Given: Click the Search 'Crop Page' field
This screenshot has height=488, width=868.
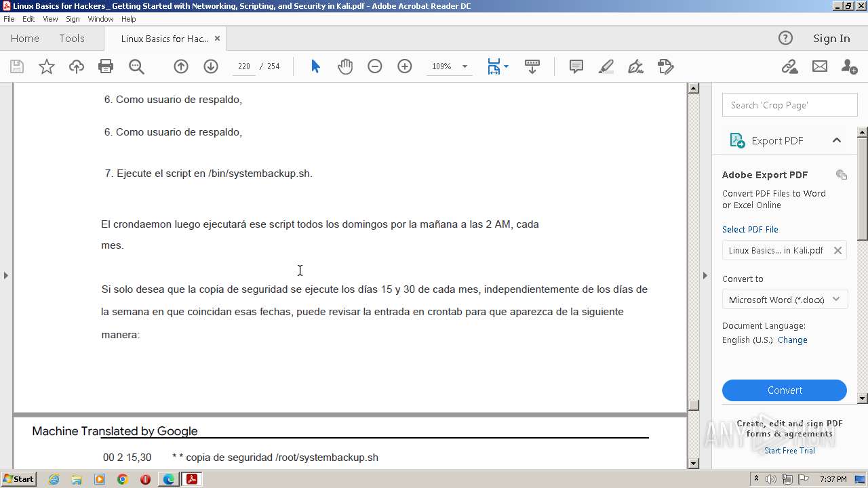Looking at the screenshot, I should click(x=790, y=105).
